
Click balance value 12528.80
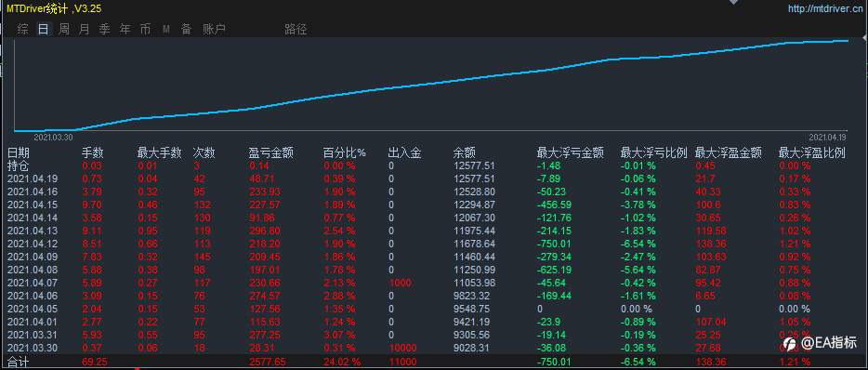474,192
